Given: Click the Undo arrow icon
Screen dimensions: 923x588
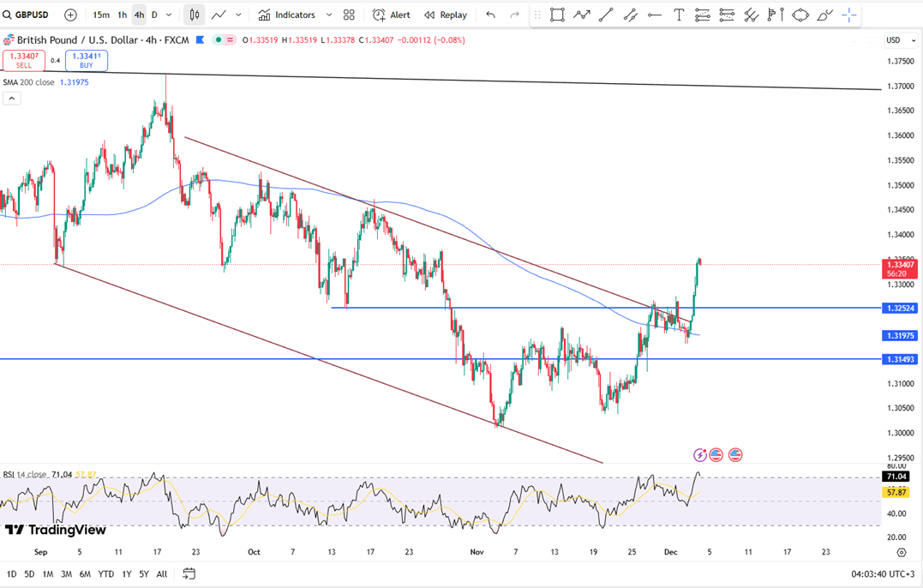Looking at the screenshot, I should pyautogui.click(x=490, y=15).
